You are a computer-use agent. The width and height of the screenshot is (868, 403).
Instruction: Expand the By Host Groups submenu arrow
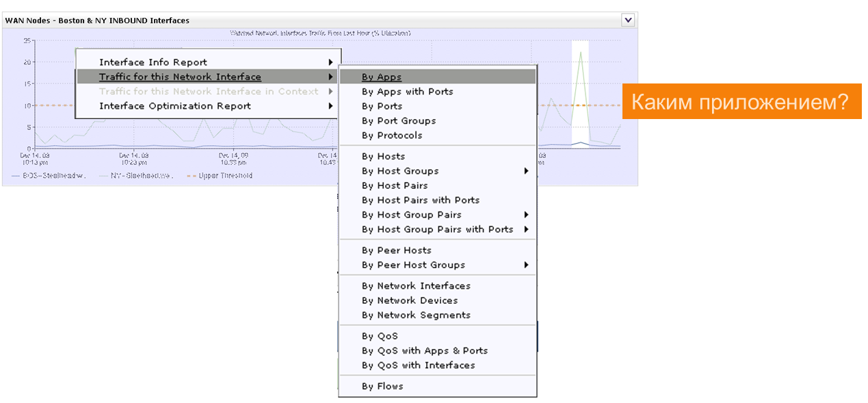point(526,171)
